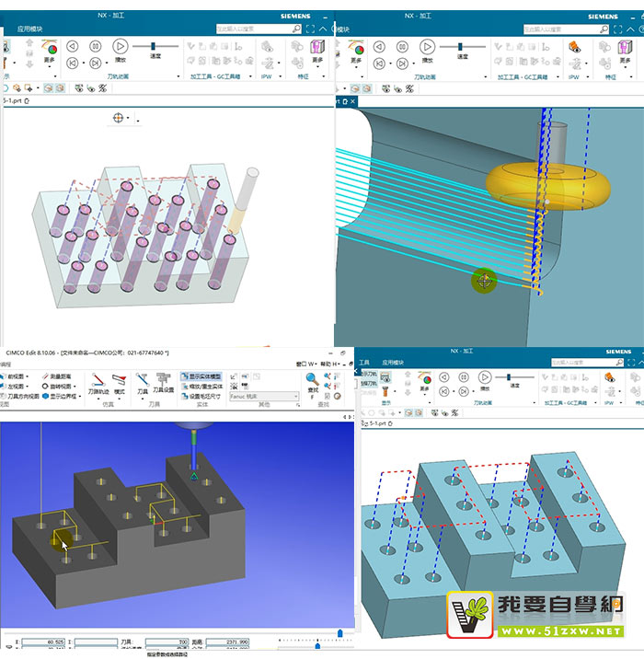Step backward in top-right NX animation
The image size is (644, 659).
pos(380,47)
